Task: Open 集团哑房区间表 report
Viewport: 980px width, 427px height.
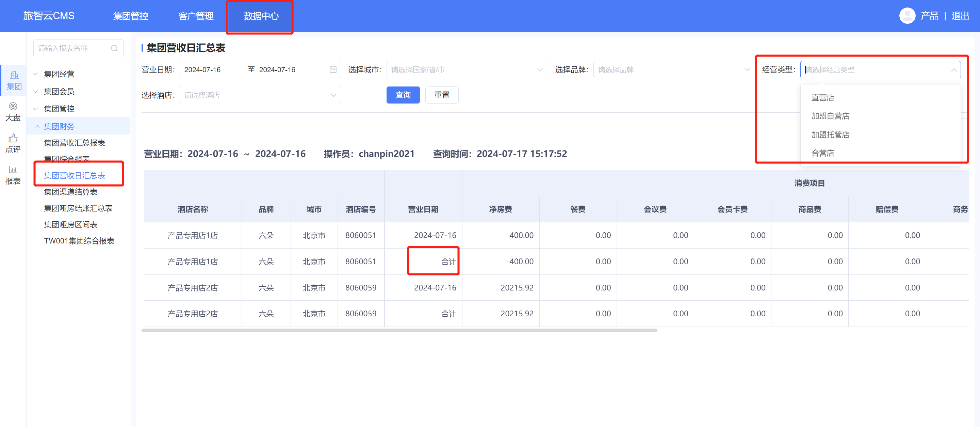Action: 71,224
